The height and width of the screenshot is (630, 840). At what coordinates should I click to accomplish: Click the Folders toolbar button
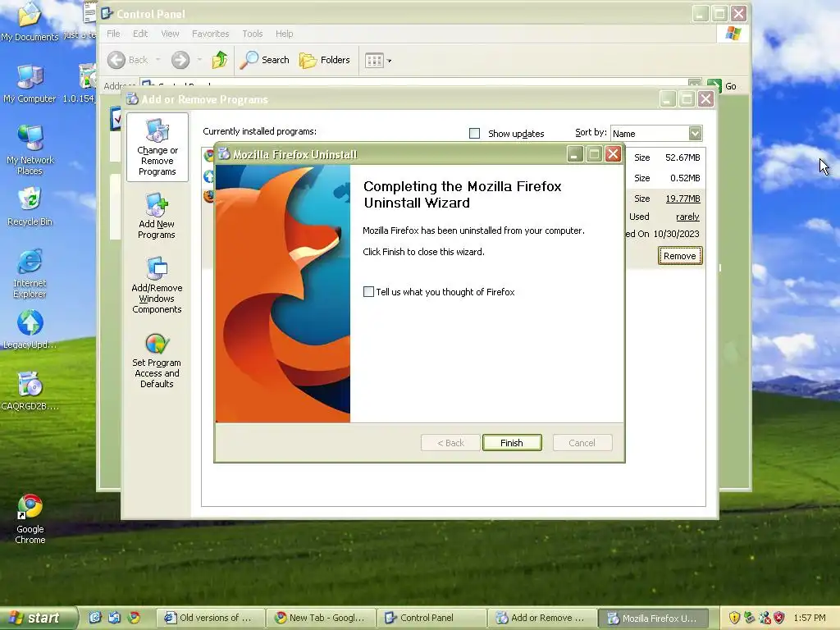tap(324, 60)
